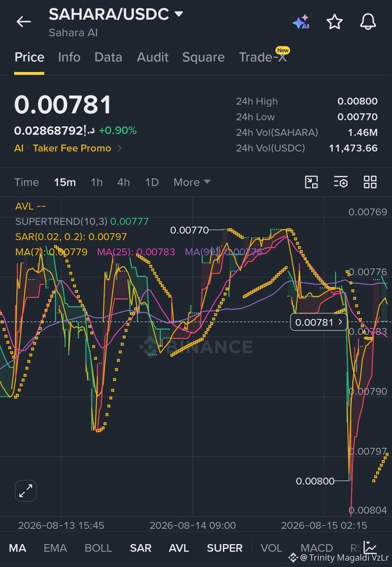
Task: Add SAHARA/USDC to favorites with star icon
Action: tap(334, 22)
